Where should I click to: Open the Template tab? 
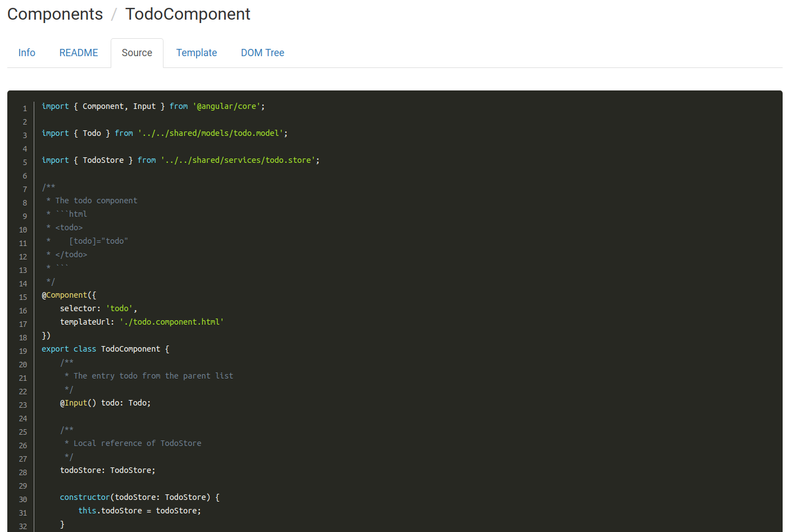[197, 53]
